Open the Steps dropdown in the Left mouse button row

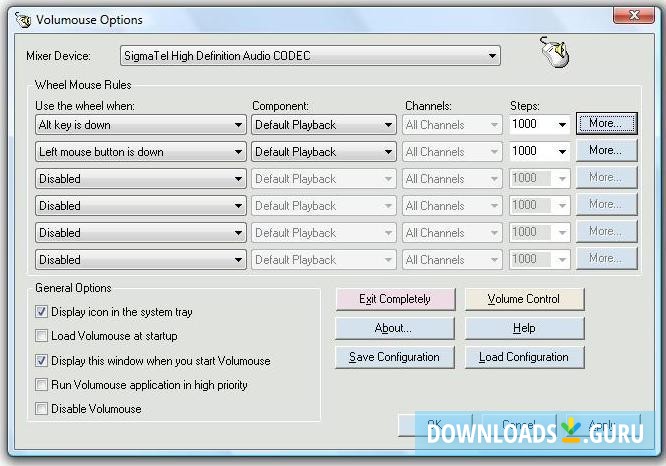pos(562,152)
